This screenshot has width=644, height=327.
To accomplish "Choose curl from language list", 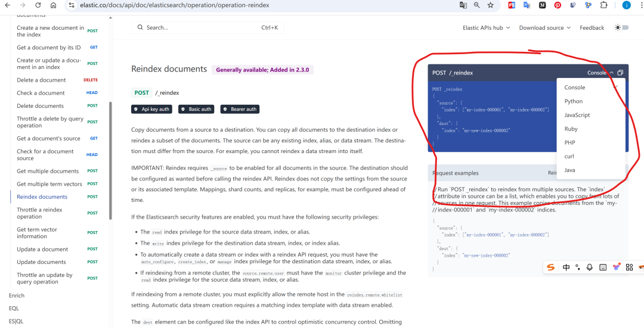I will [590, 156].
